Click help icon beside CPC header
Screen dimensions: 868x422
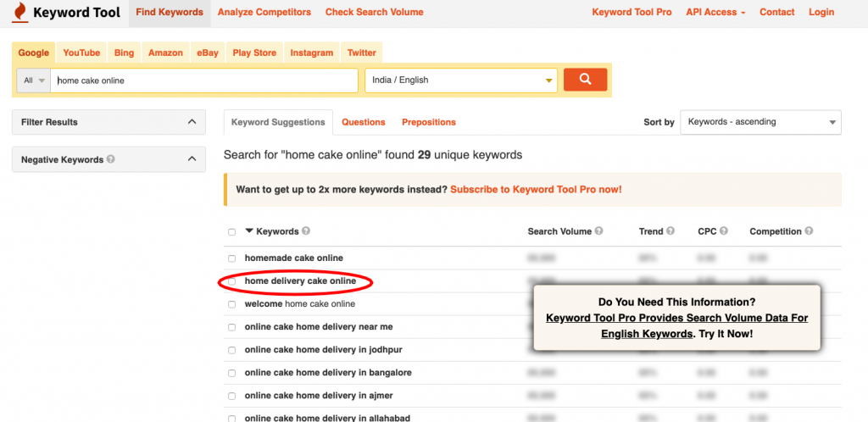[724, 231]
